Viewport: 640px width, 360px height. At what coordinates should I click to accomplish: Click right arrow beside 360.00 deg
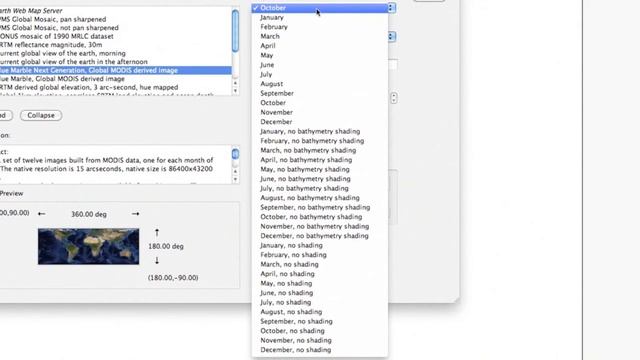(136, 214)
